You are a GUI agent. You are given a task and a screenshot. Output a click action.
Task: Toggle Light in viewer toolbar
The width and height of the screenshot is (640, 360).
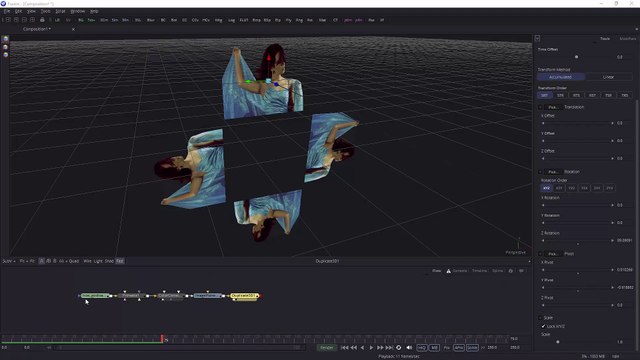tap(98, 261)
